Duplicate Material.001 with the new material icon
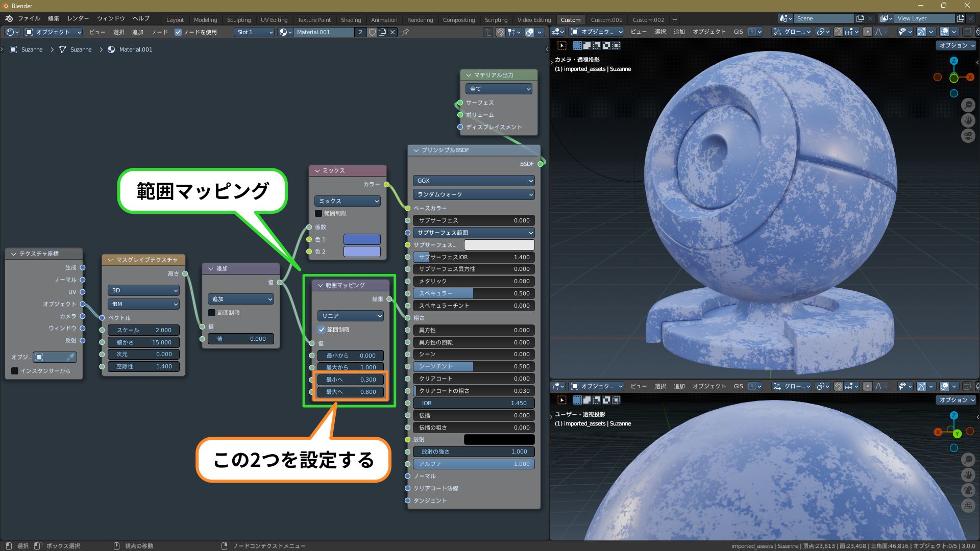Screen dimensions: 980x551 382,32
